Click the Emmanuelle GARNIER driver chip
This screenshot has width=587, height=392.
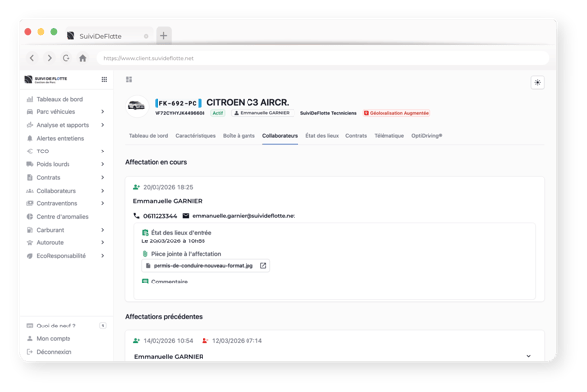263,113
